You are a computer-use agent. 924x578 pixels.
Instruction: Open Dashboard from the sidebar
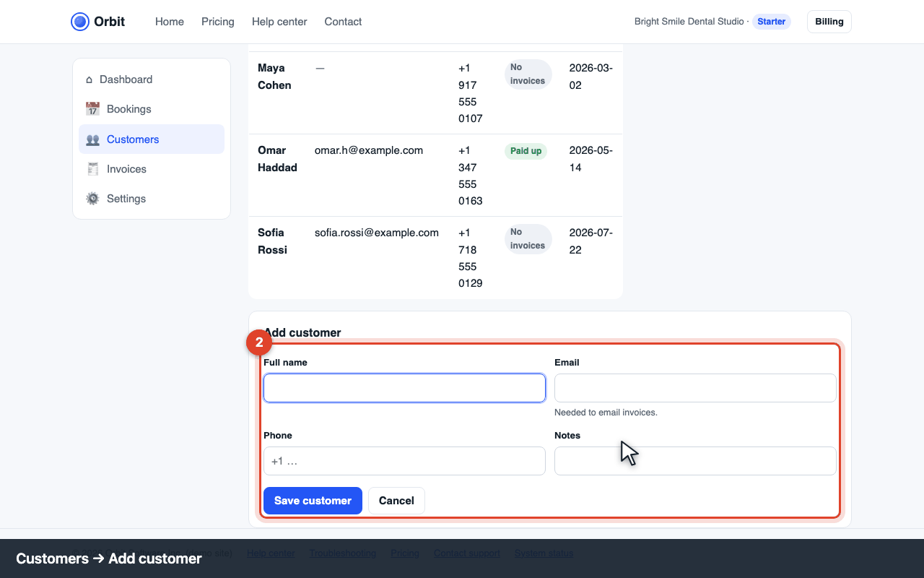click(x=152, y=79)
